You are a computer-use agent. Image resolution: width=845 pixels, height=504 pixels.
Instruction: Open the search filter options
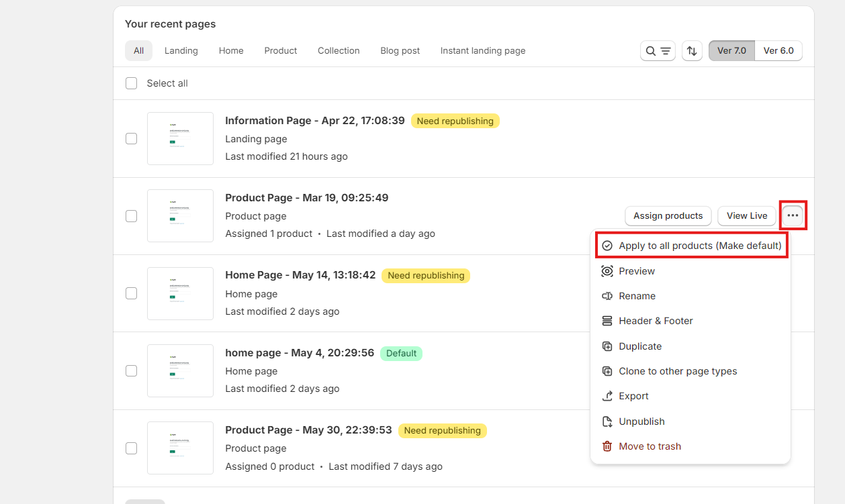(x=664, y=50)
